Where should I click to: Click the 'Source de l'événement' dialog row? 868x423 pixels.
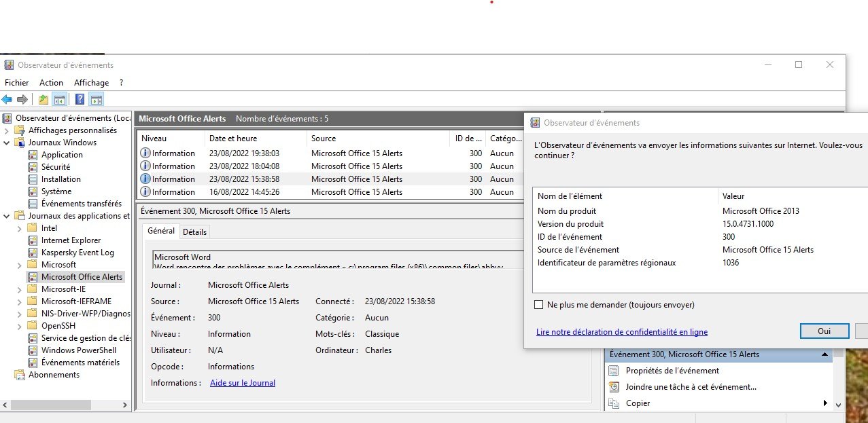(x=700, y=250)
